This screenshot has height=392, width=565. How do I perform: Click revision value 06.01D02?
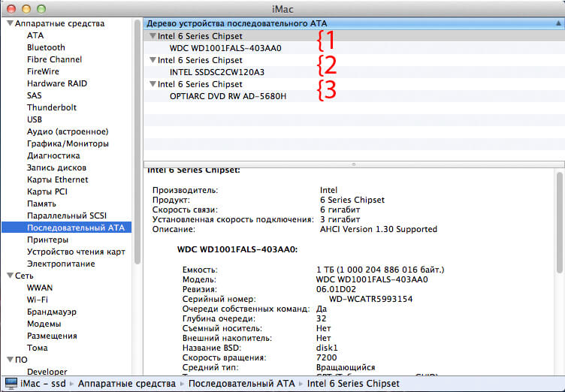coord(336,289)
